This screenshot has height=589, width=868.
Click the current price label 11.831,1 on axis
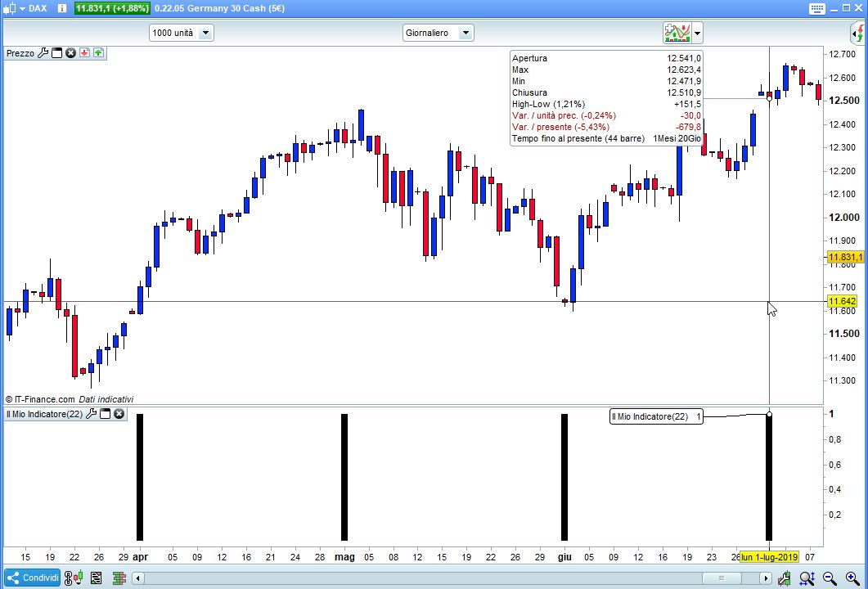845,258
